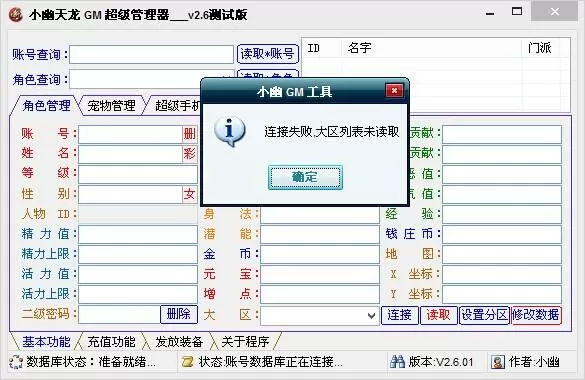Image resolution: width=585 pixels, height=380 pixels.
Task: Focus the 潜能 input field
Action: click(320, 234)
